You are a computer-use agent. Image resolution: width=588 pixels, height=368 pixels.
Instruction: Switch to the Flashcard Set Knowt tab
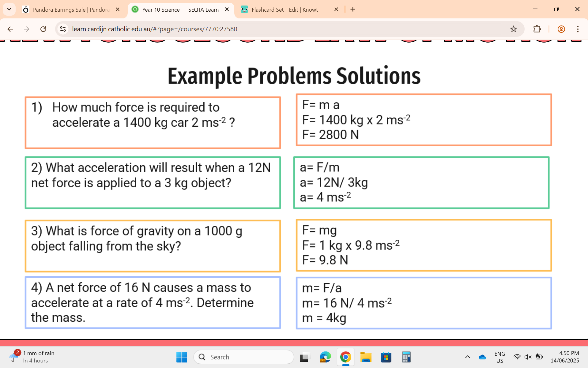(x=285, y=10)
